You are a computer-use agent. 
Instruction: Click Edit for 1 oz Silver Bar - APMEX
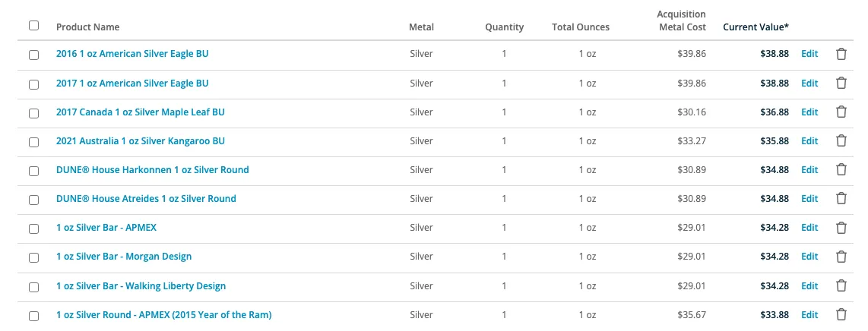click(x=809, y=228)
